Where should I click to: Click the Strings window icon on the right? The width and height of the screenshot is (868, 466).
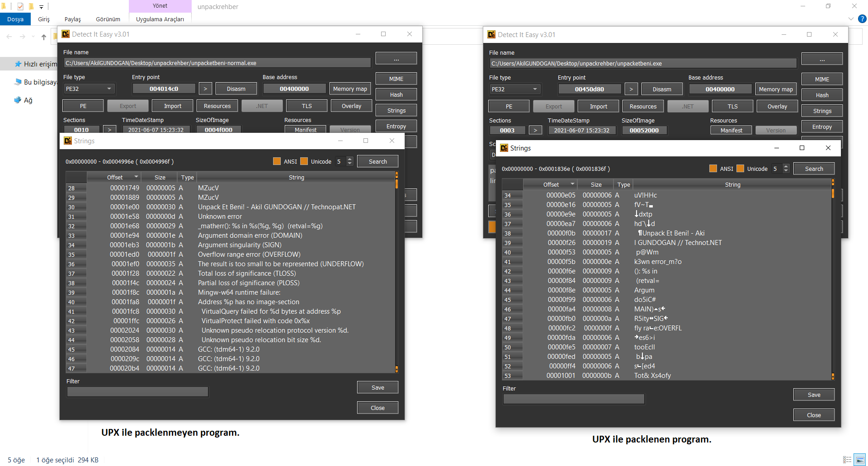504,148
